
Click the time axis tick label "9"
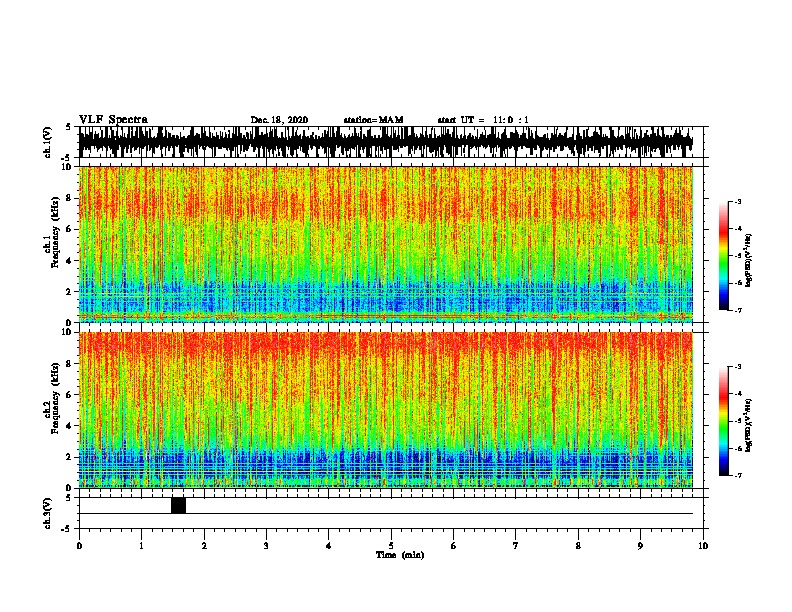coord(640,546)
